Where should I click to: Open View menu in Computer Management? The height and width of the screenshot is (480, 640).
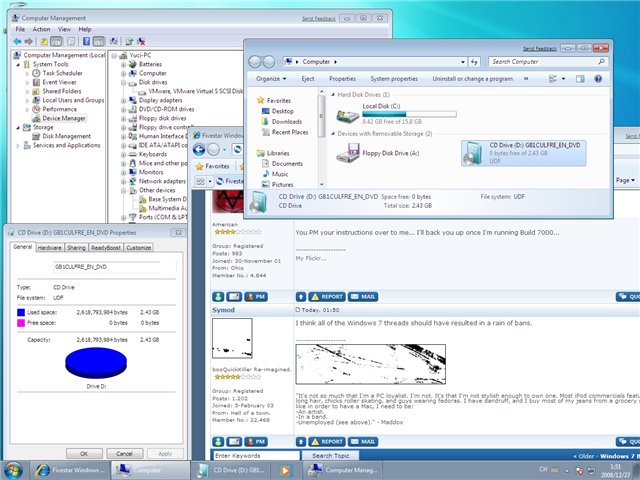pos(64,29)
